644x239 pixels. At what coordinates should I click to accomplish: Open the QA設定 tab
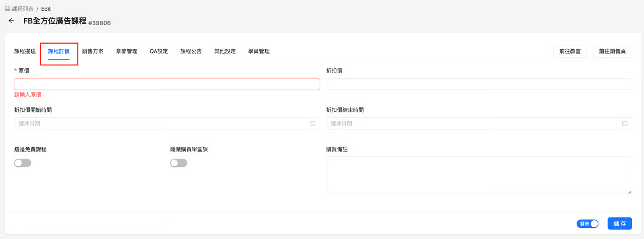159,51
